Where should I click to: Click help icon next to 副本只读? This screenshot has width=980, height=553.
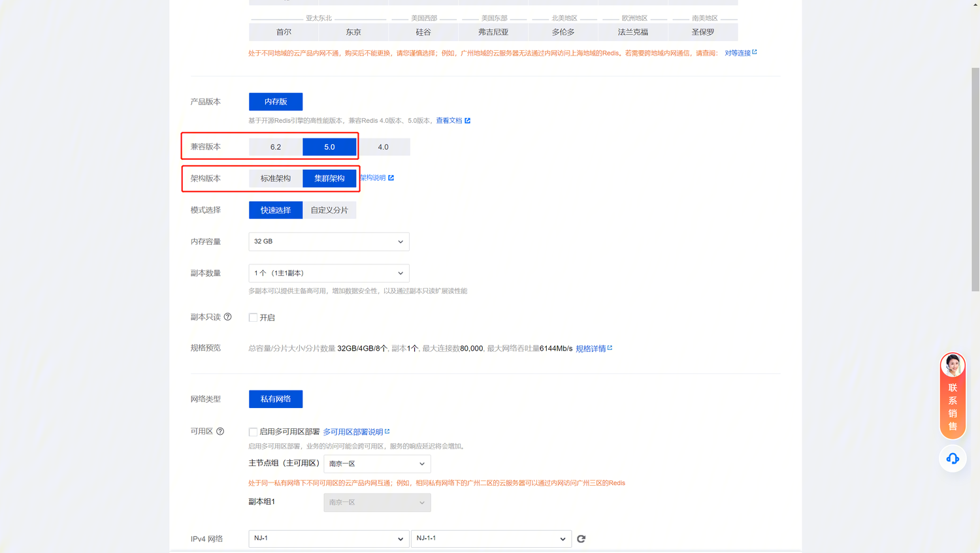(x=227, y=317)
